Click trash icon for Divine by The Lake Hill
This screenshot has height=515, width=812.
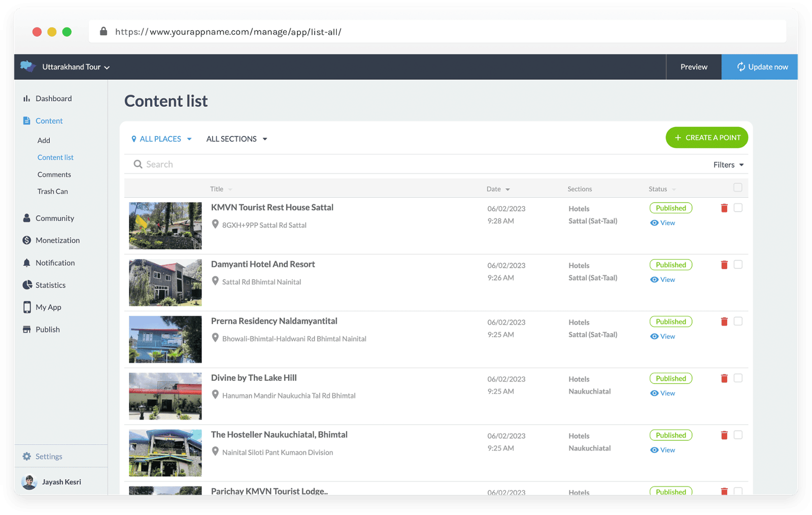tap(724, 378)
